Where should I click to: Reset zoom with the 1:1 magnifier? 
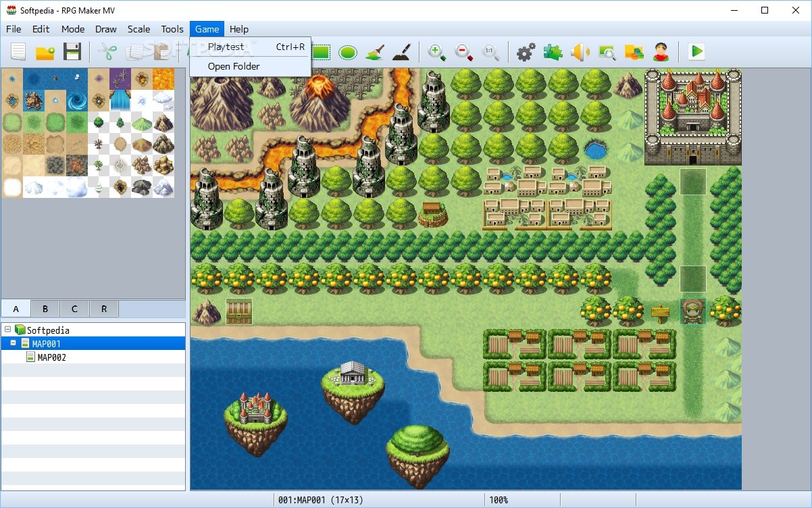click(x=490, y=52)
